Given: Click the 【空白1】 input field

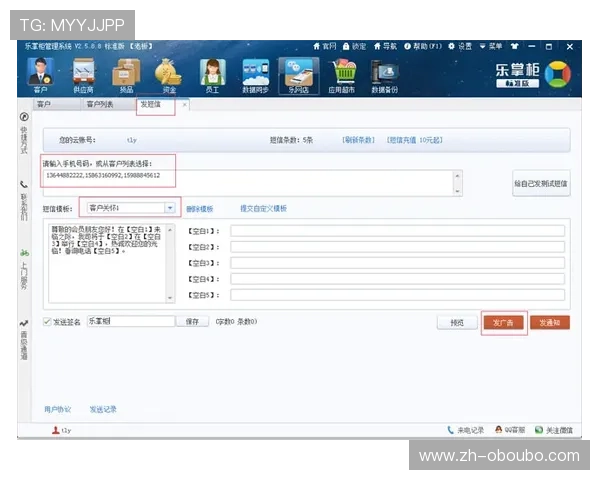Looking at the screenshot, I should click(397, 231).
